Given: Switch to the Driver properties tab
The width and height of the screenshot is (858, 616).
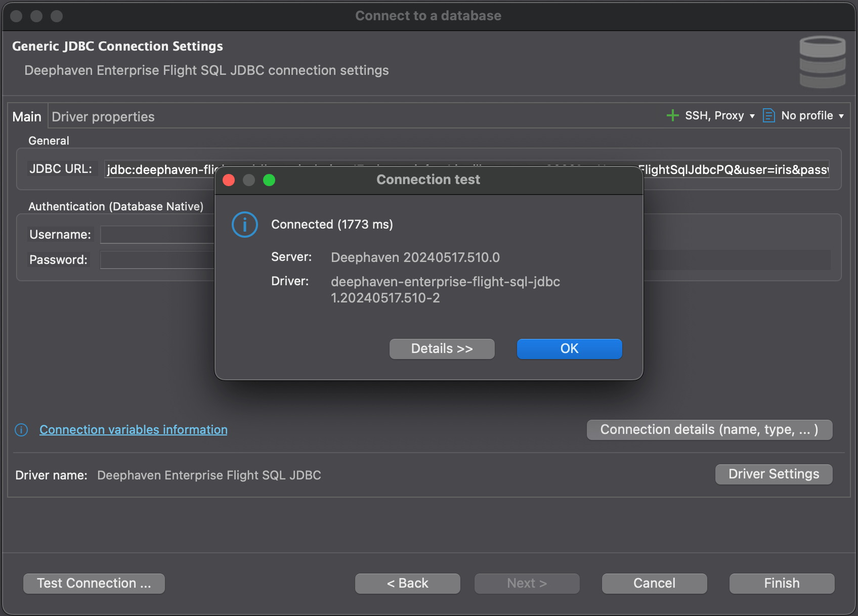Looking at the screenshot, I should point(103,117).
